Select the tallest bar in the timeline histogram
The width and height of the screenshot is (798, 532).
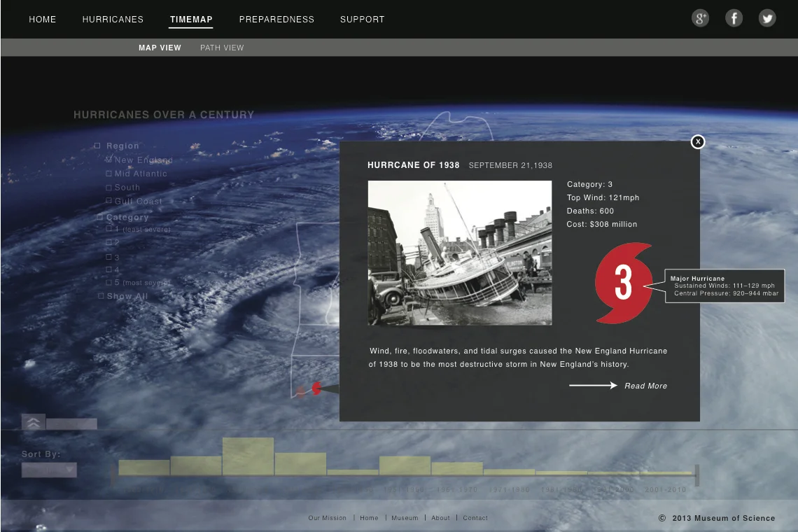248,456
